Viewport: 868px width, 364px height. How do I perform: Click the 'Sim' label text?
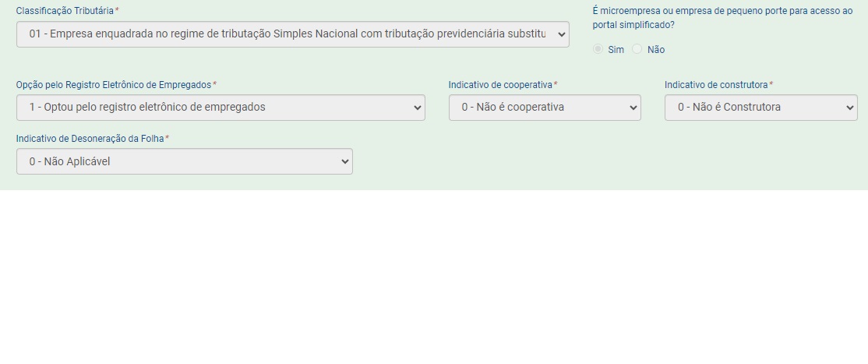coord(616,50)
